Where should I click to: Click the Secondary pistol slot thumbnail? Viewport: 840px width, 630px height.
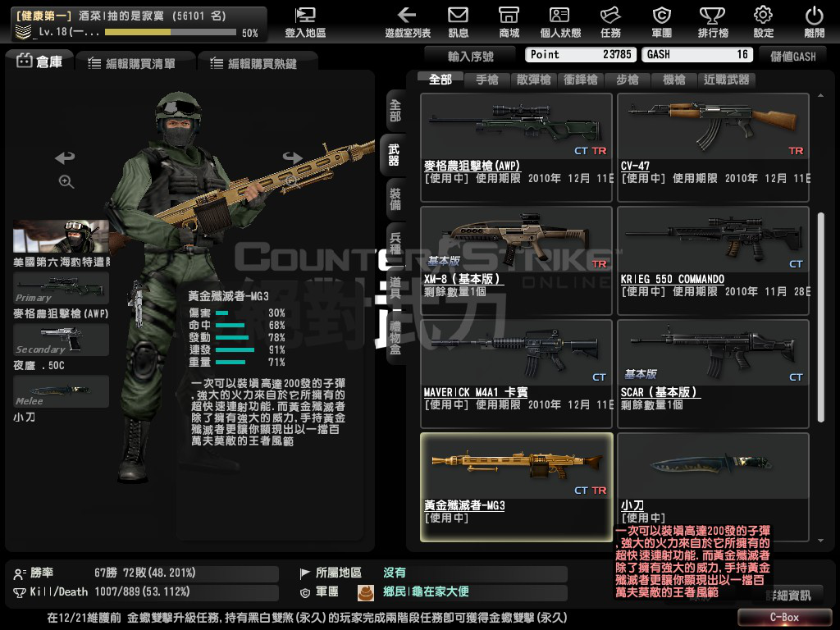[61, 340]
